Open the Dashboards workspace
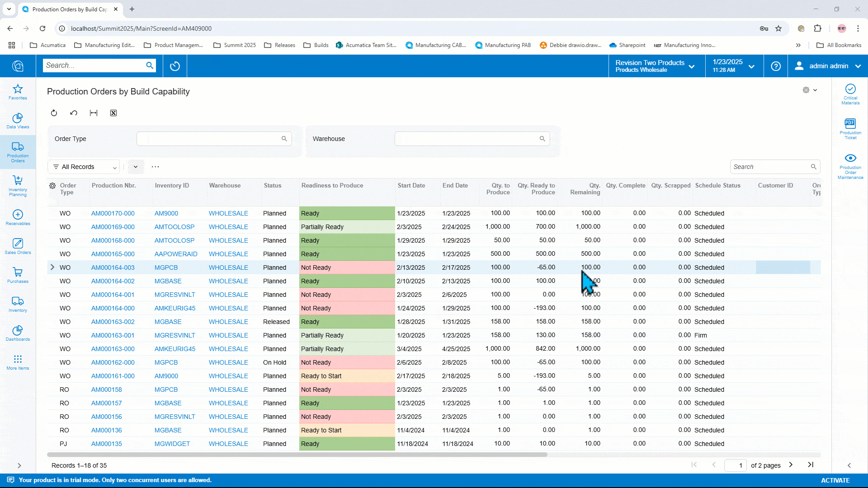Screen dimensions: 868x488 (18, 333)
